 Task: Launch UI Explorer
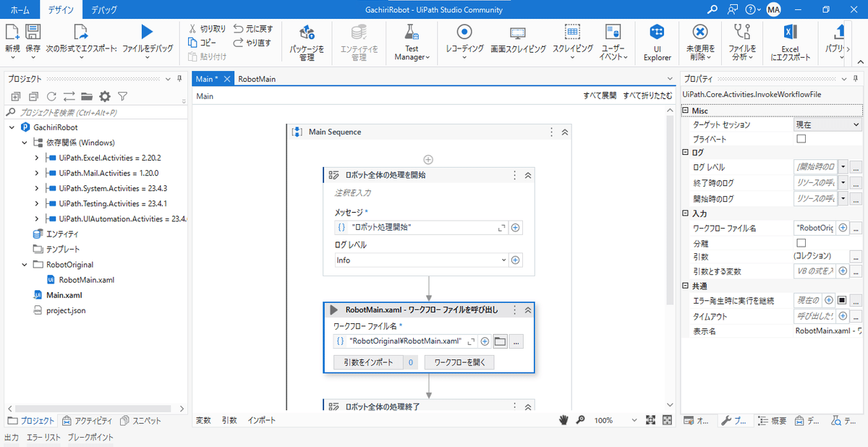click(x=657, y=42)
